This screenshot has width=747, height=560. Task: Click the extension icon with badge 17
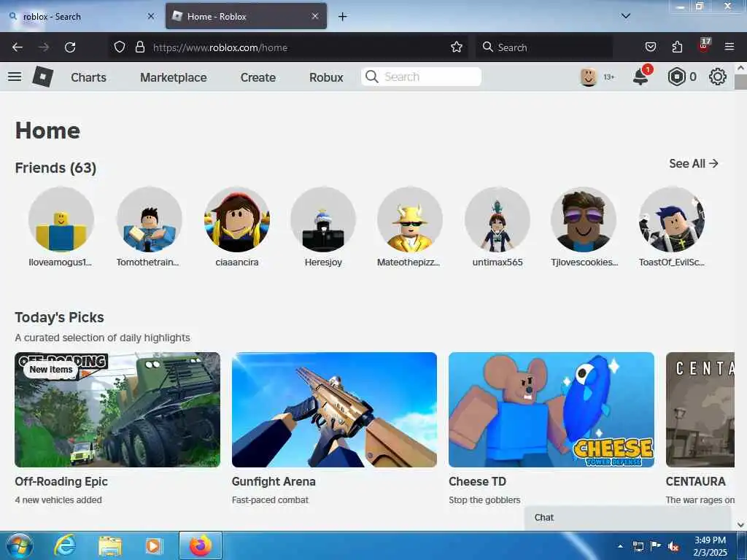pyautogui.click(x=704, y=45)
